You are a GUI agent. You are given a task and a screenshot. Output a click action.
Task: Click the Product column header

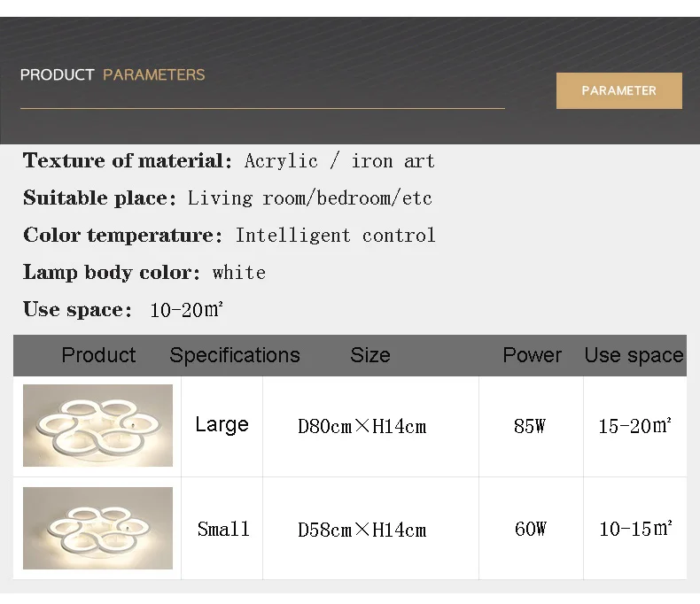click(98, 355)
